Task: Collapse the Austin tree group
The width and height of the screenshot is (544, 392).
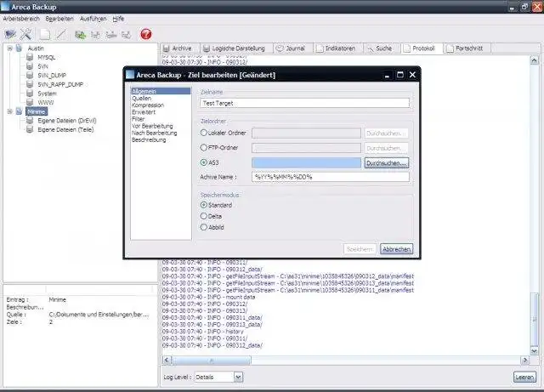Action: [x=9, y=48]
